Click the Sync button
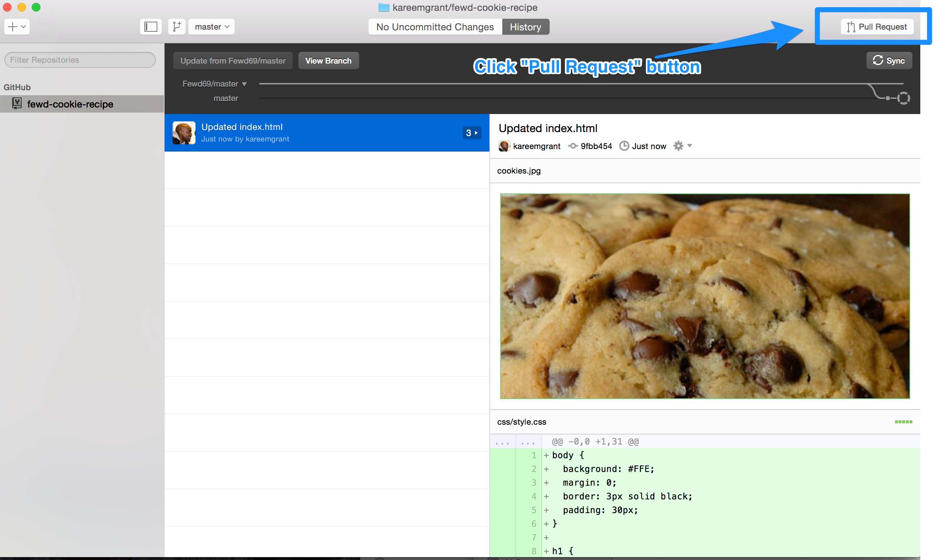This screenshot has width=947, height=560. (x=889, y=61)
